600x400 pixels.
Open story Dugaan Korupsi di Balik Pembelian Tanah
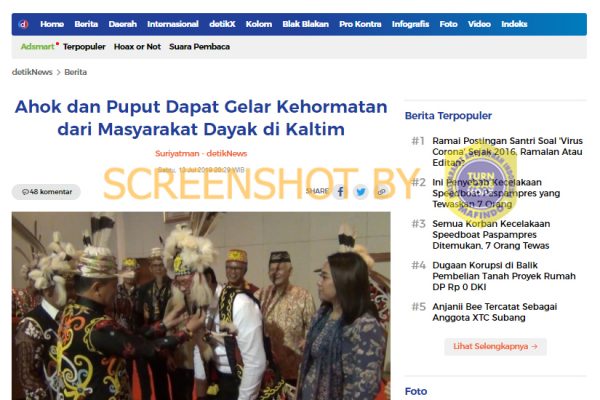click(504, 276)
